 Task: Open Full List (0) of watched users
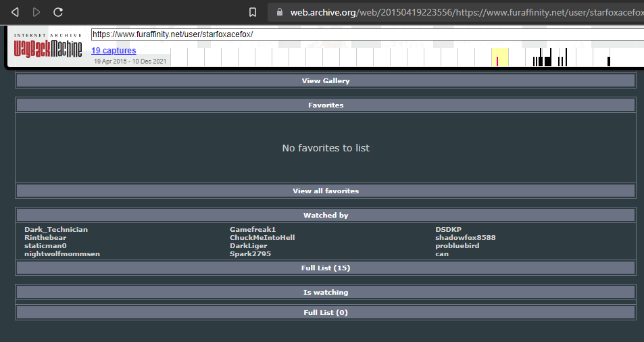point(326,312)
